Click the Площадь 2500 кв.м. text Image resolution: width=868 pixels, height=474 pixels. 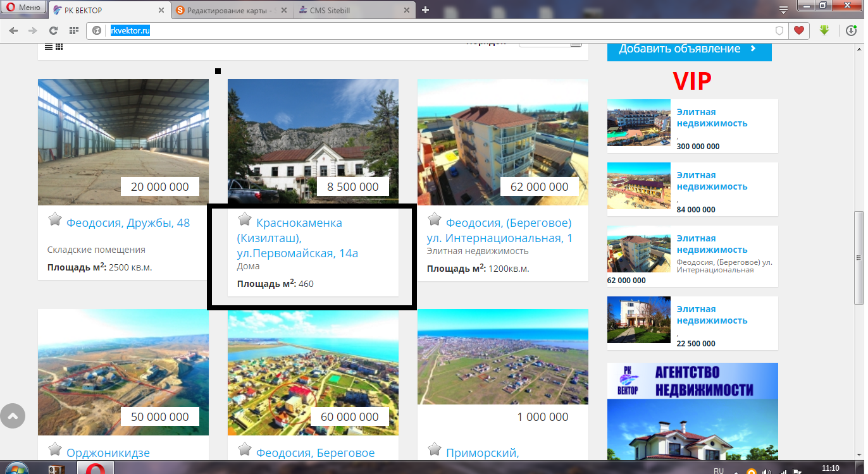100,267
